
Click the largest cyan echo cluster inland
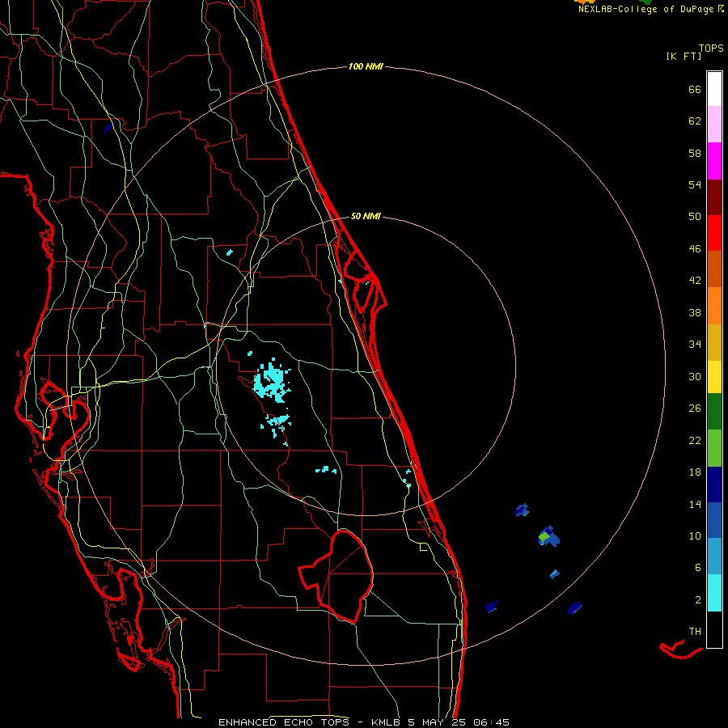(272, 380)
